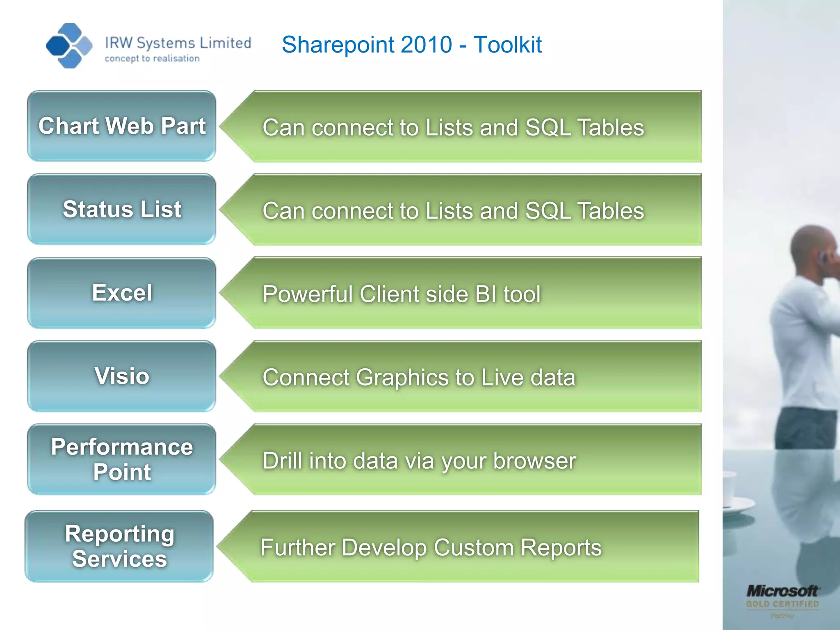This screenshot has height=630, width=840.
Task: Select the Performance Point box
Action: point(122,459)
